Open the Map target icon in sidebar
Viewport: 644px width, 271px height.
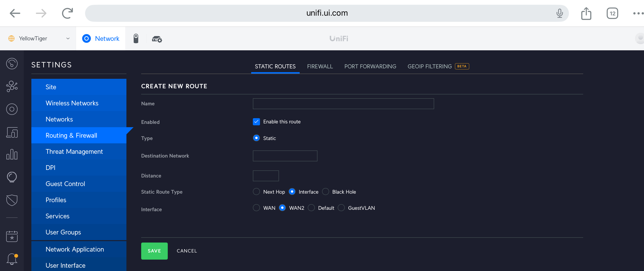click(x=12, y=109)
